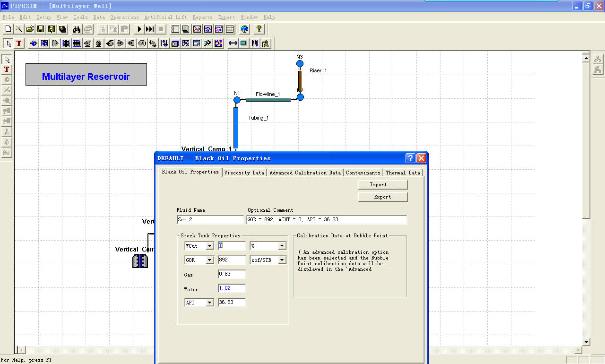605x364 pixels.
Task: Click the restart/run-to-end double arrow icon
Action: pos(150,29)
